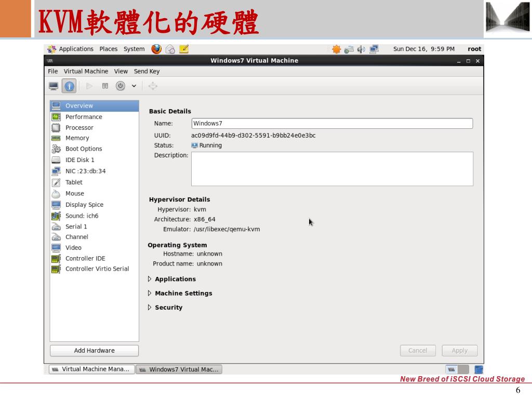
Task: Select the Video device entry
Action: pyautogui.click(x=95, y=248)
